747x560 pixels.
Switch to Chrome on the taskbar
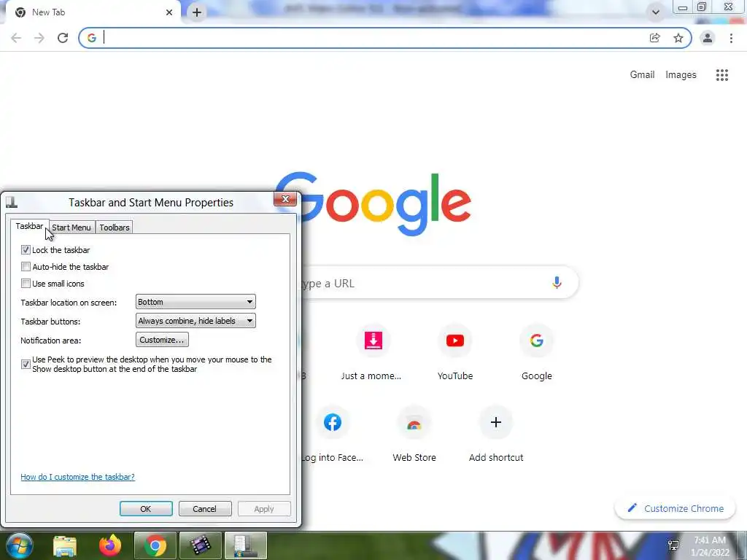(155, 545)
